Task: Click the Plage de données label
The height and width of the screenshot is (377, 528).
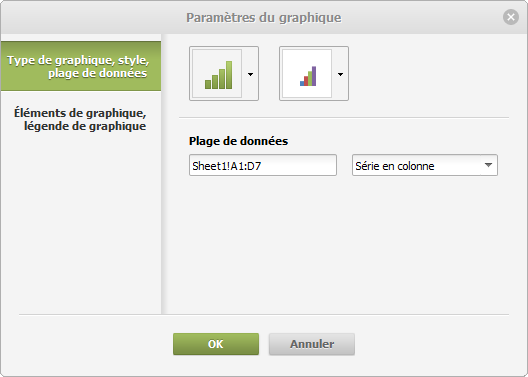Action: click(238, 141)
